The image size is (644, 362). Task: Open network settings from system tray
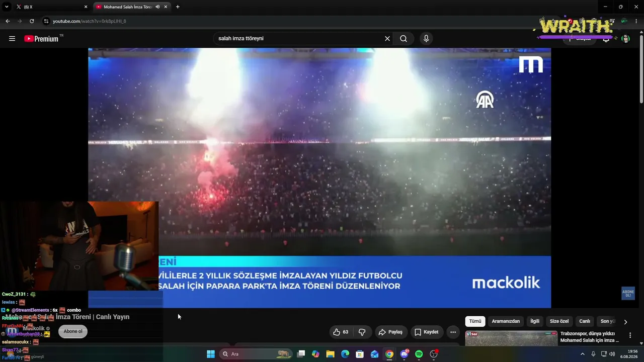[604, 354]
